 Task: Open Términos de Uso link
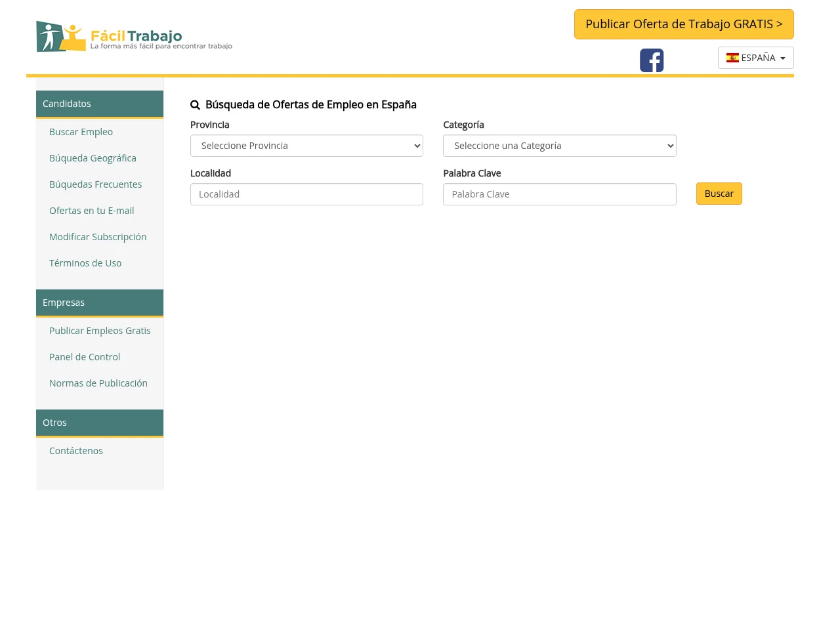pos(85,263)
